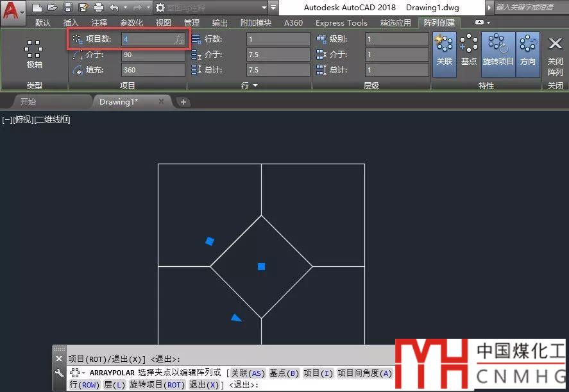This screenshot has width=569, height=392.
Task: Click 关闭阵列 to close the array
Action: tap(555, 55)
